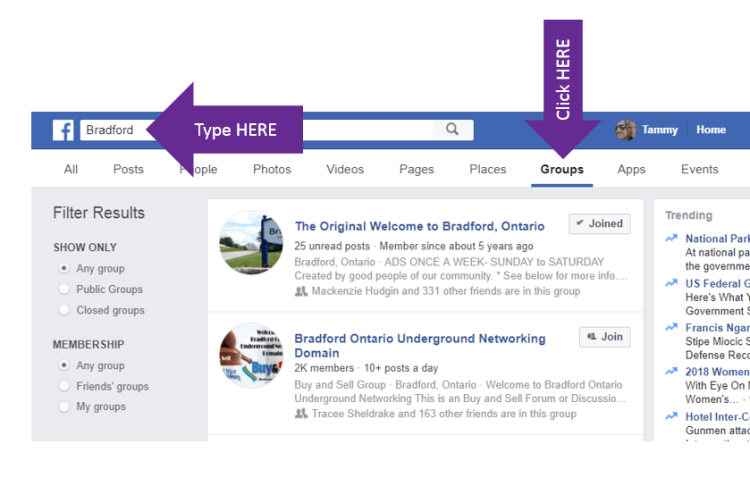750x495 pixels.
Task: Choose Friends' groups membership filter
Action: coord(65,386)
